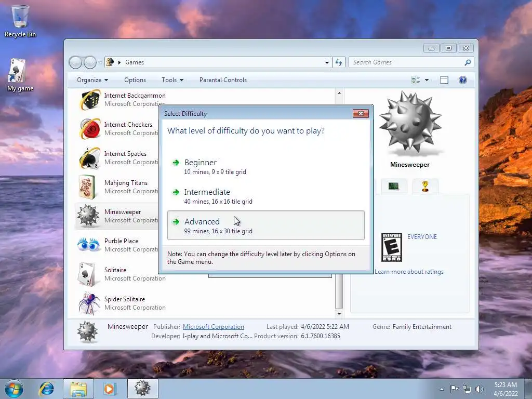Click the search magnifier icon

(x=468, y=62)
